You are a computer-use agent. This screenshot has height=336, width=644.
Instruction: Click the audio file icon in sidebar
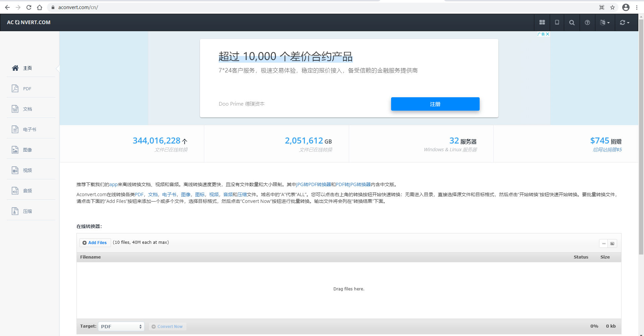[x=15, y=191]
